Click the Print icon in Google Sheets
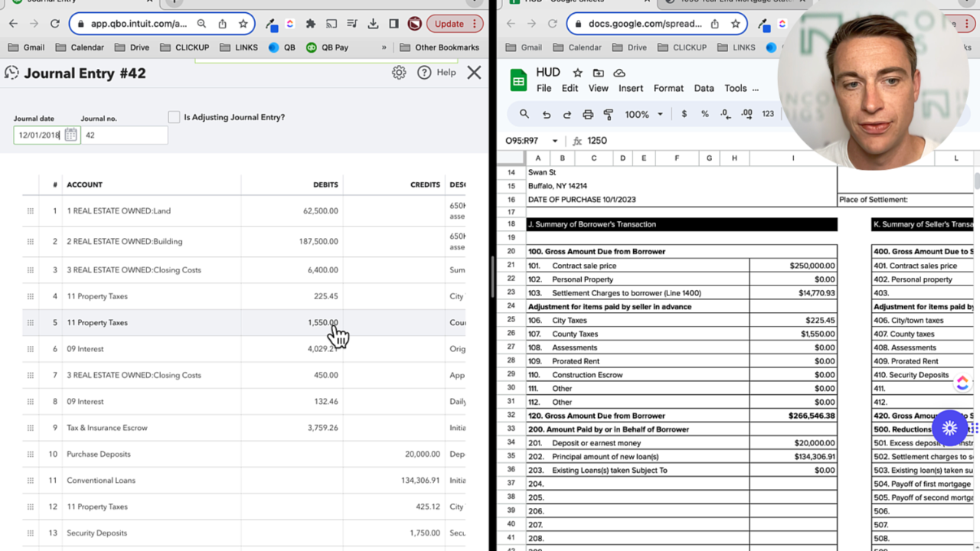 click(587, 113)
